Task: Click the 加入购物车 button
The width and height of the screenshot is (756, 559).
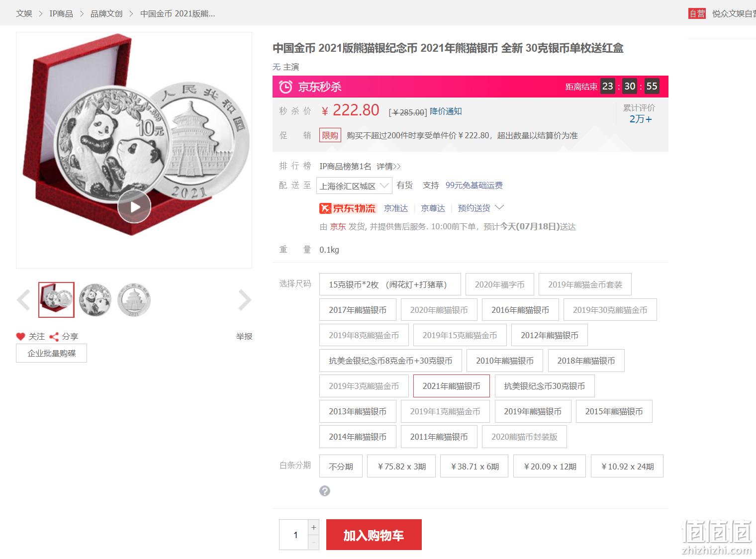Action: pyautogui.click(x=374, y=535)
